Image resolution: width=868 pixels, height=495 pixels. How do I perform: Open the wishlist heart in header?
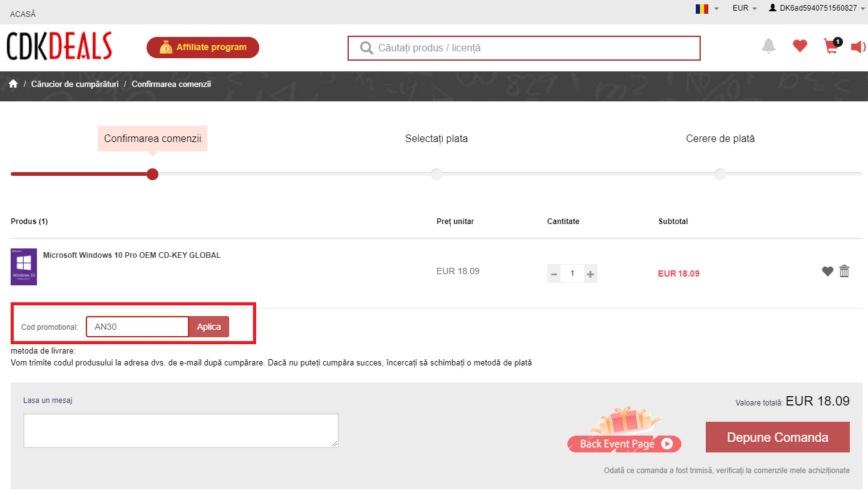click(800, 46)
